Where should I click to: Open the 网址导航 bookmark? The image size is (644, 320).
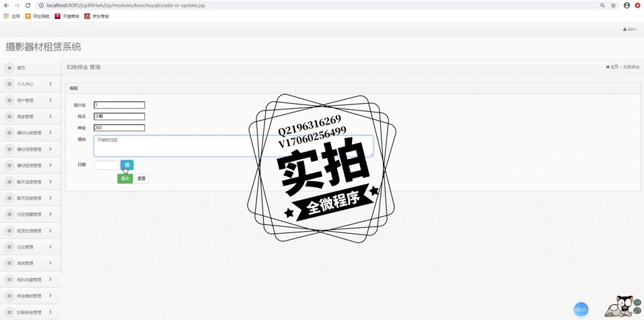coord(38,16)
